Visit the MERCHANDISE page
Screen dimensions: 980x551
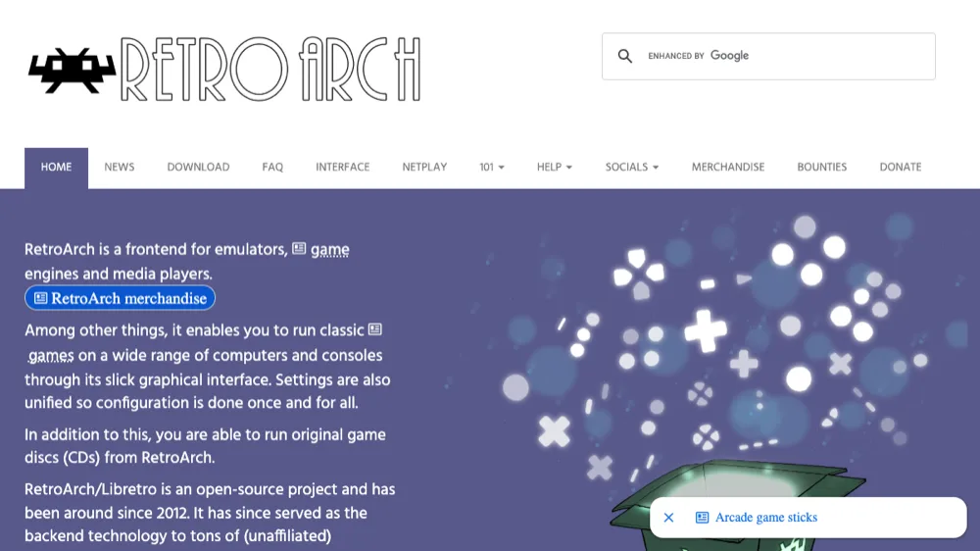pyautogui.click(x=728, y=168)
